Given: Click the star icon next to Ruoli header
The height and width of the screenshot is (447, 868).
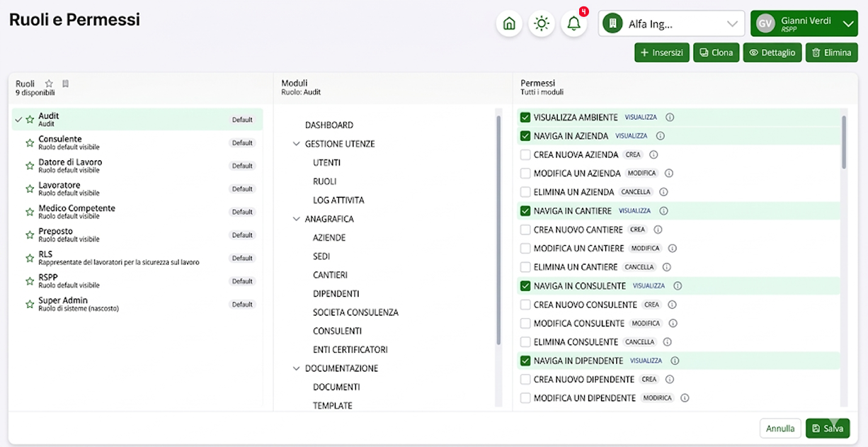Looking at the screenshot, I should [x=49, y=84].
